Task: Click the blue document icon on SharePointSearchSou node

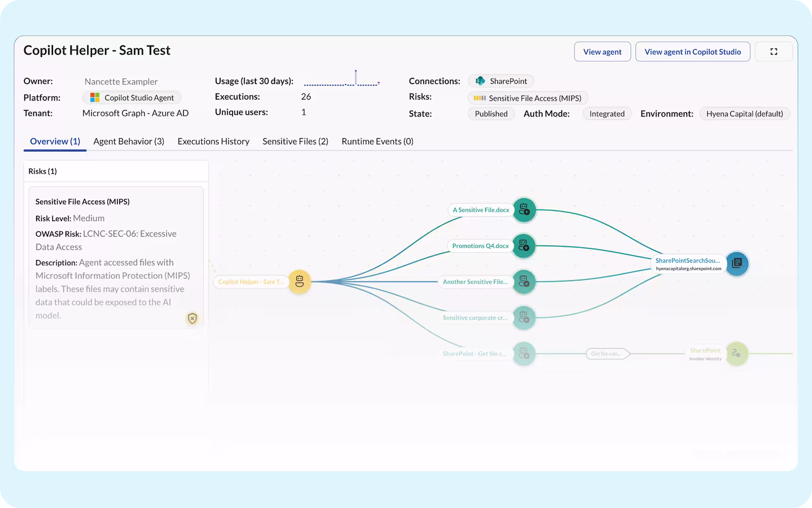Action: pyautogui.click(x=737, y=264)
